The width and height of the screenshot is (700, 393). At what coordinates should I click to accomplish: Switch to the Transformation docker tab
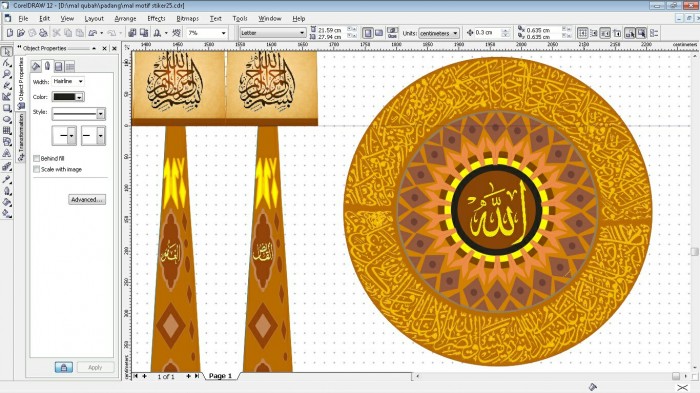pyautogui.click(x=21, y=137)
